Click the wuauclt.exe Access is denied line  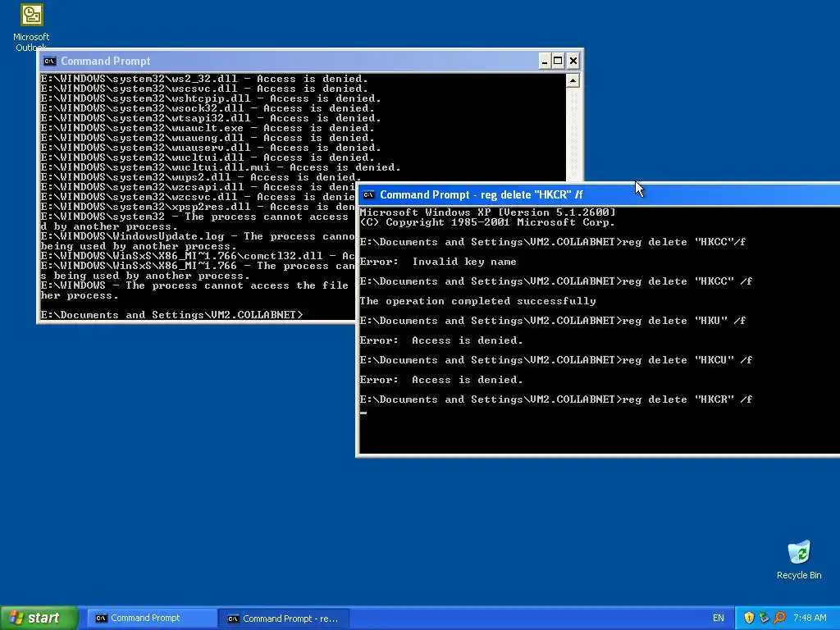pos(208,128)
